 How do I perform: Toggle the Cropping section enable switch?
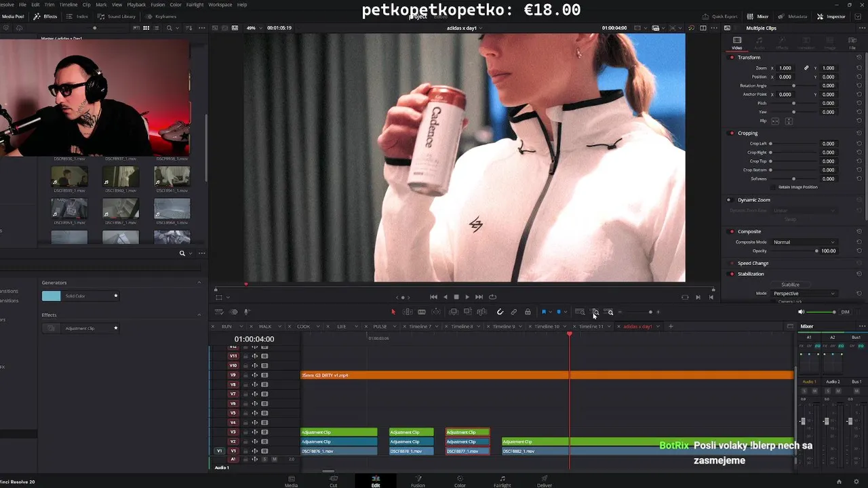[732, 134]
